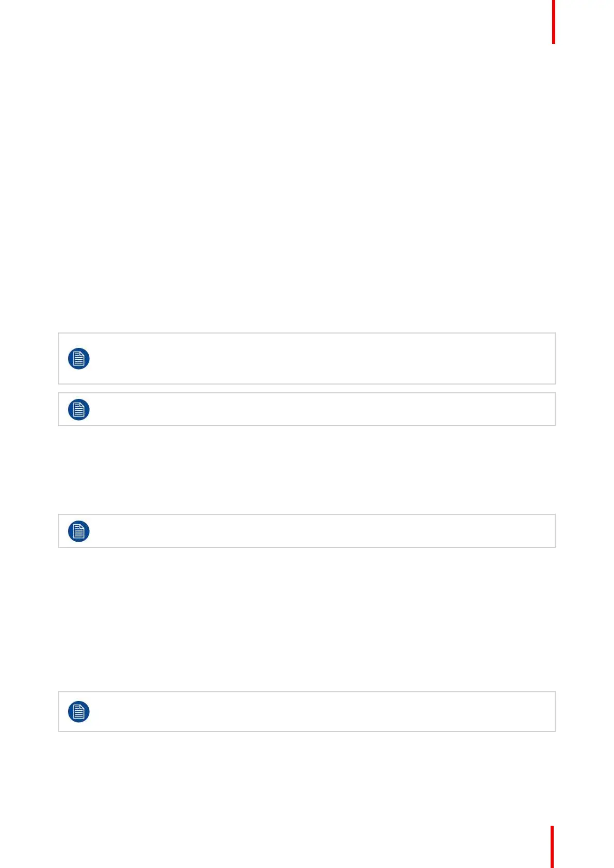
Task: Click the note icon in the tallest note box
Action: click(x=79, y=359)
